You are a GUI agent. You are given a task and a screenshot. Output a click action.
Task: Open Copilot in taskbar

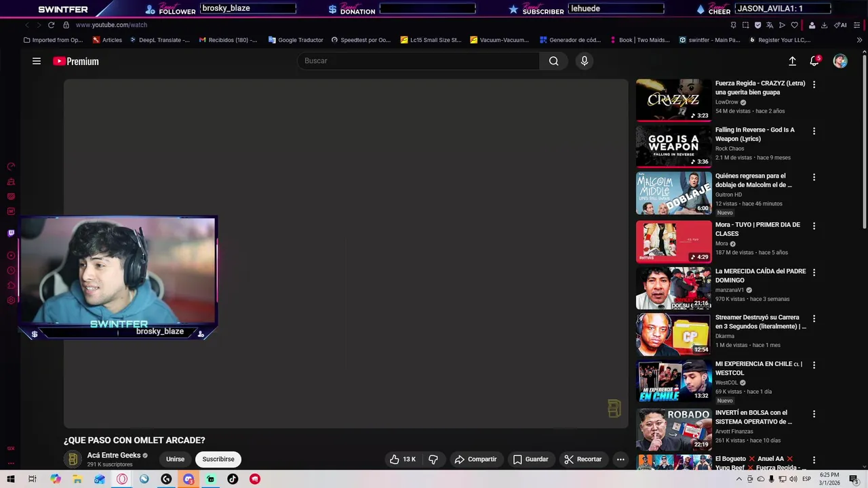point(56,479)
